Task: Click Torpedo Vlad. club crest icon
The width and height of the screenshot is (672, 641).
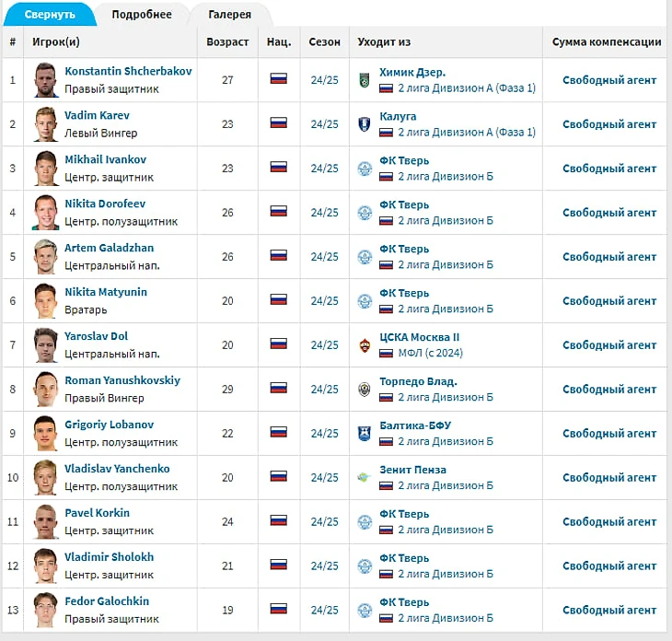Action: (x=365, y=390)
